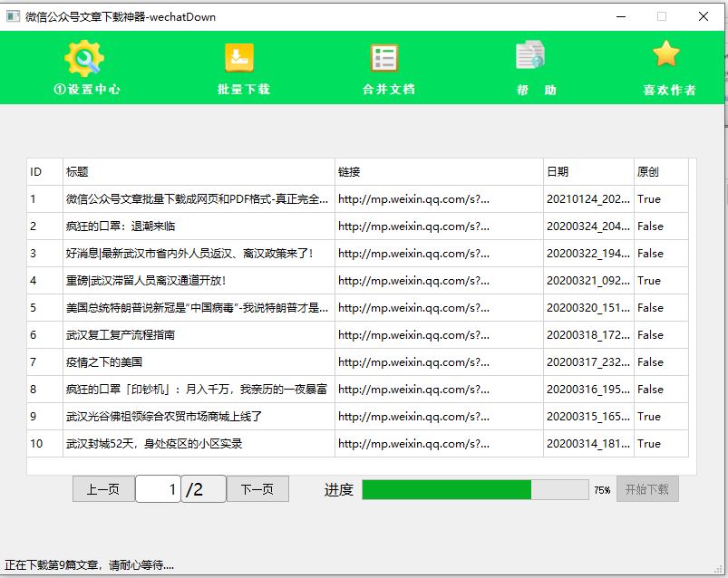The height and width of the screenshot is (578, 728).
Task: Select row titled 微信公众号文章批量下载成网页和PDF格式
Action: (357, 199)
